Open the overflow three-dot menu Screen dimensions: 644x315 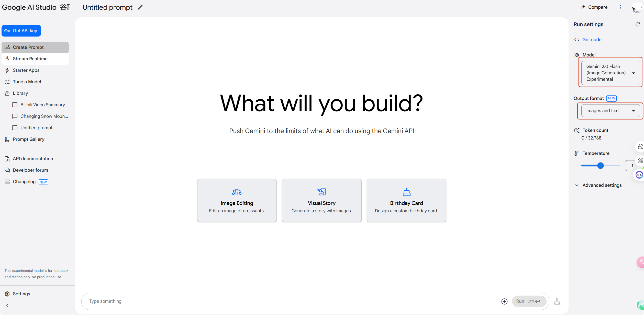click(621, 7)
